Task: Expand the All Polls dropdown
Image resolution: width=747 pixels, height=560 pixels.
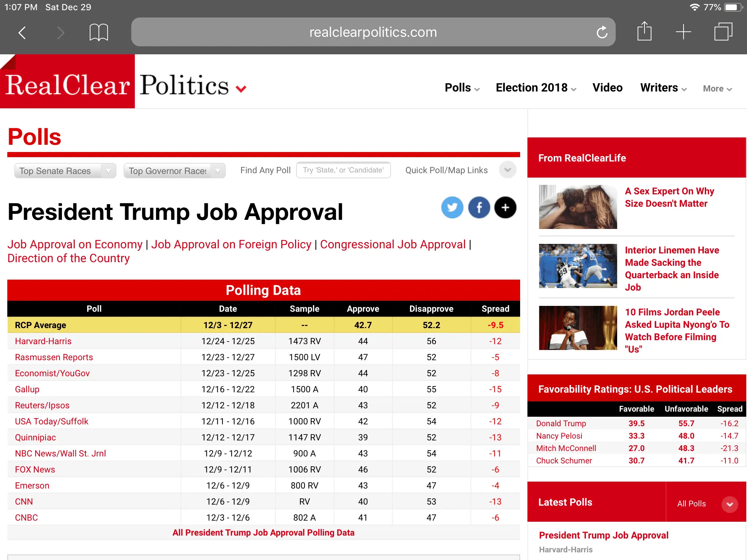Action: click(729, 504)
